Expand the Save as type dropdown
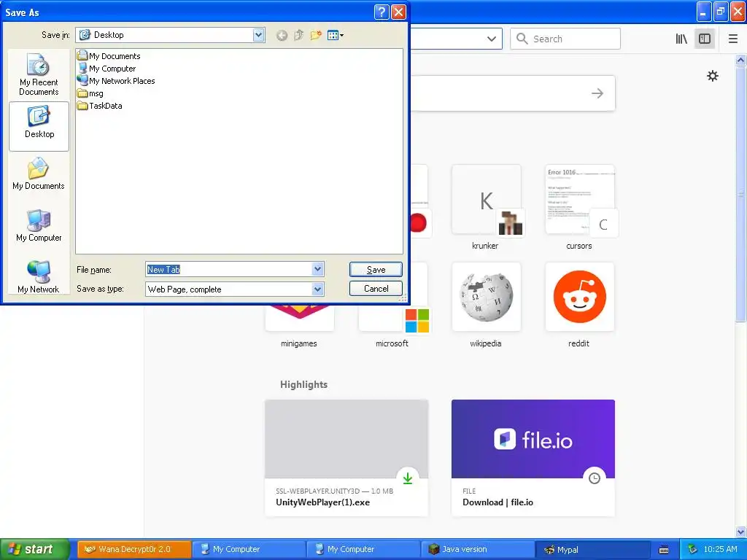This screenshot has width=747, height=560. tap(318, 289)
